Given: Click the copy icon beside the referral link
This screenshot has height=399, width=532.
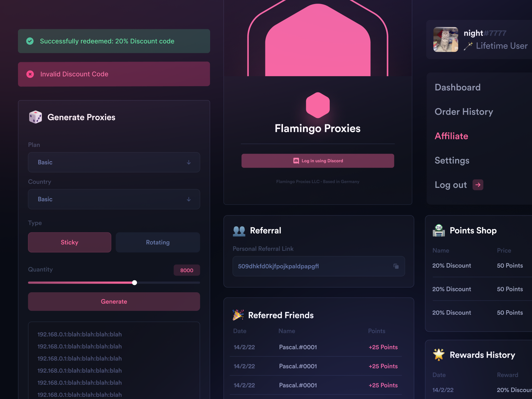Looking at the screenshot, I should pos(396,266).
